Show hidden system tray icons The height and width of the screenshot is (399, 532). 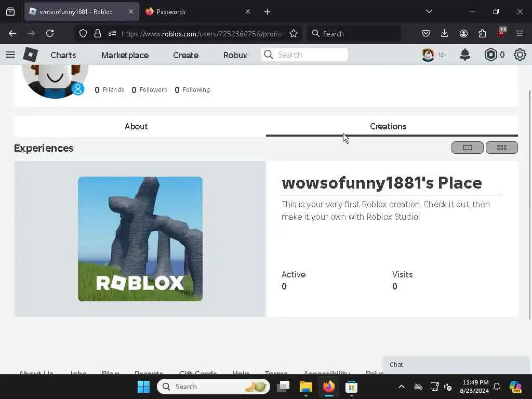click(x=402, y=387)
